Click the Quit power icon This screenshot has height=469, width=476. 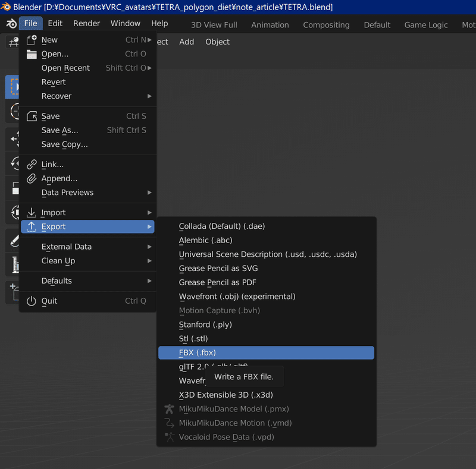coord(32,301)
